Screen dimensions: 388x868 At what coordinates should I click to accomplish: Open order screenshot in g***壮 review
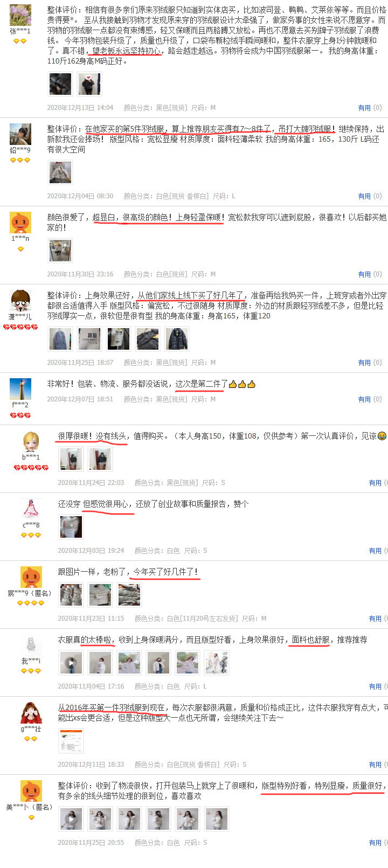coord(71,741)
